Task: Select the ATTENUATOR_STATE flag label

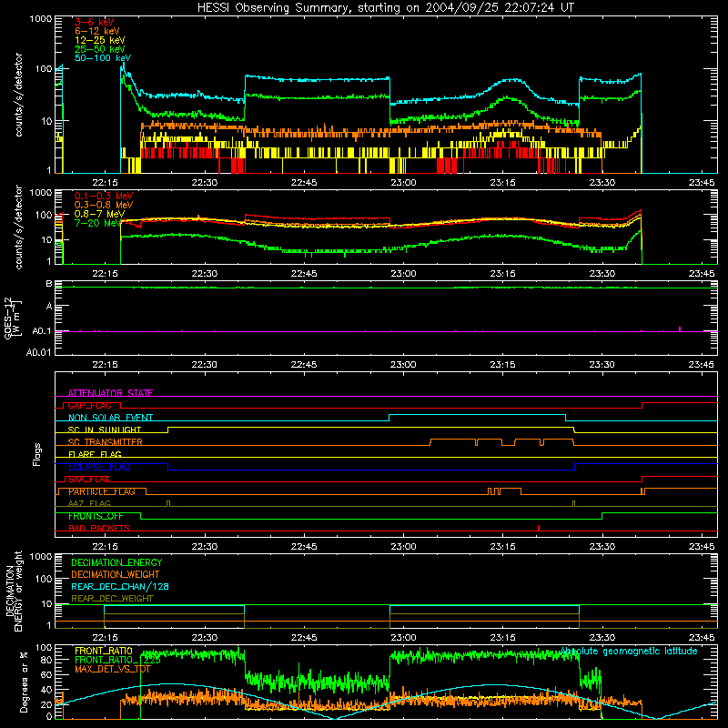Action: [110, 393]
